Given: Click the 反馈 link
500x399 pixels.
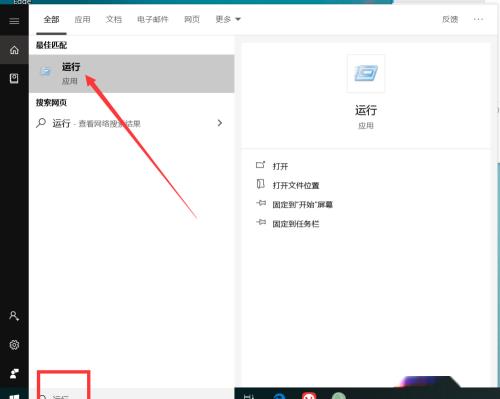Looking at the screenshot, I should pos(450,20).
